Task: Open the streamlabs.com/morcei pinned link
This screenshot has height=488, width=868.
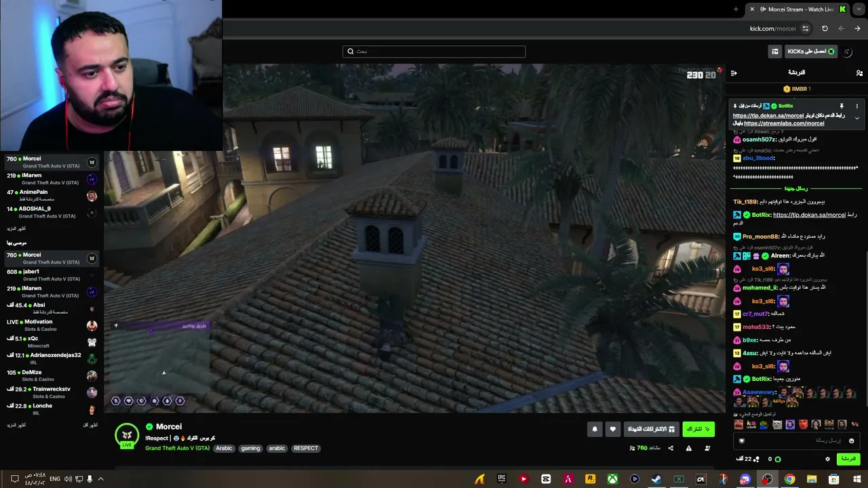Action: point(784,123)
